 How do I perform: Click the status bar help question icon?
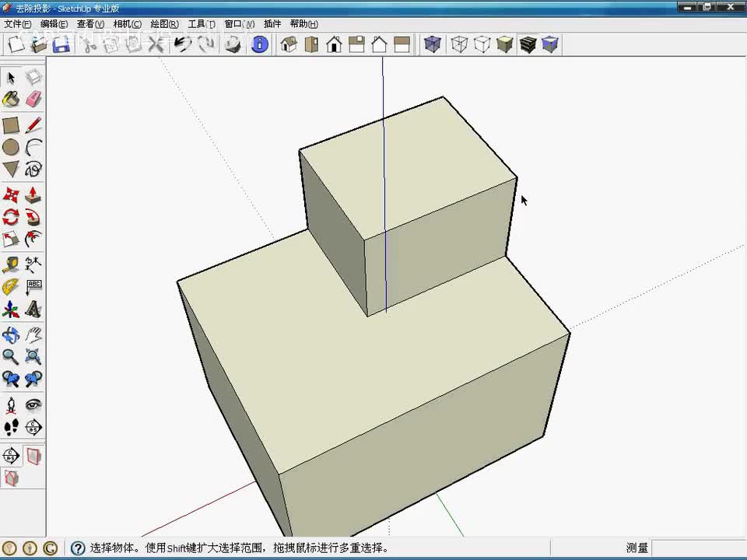pos(78,548)
